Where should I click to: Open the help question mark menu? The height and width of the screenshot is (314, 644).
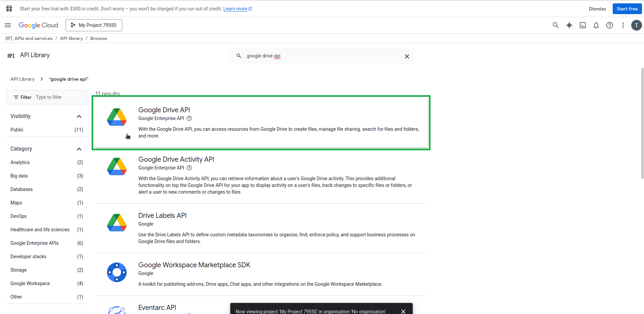[x=609, y=25]
